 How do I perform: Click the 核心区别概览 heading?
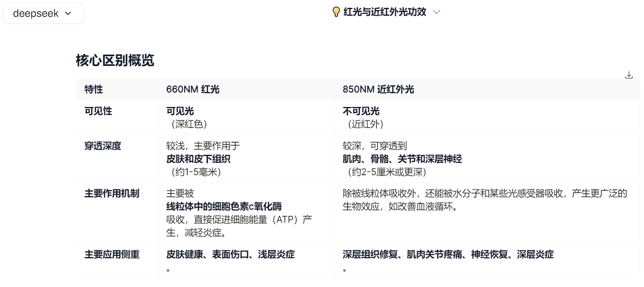115,60
